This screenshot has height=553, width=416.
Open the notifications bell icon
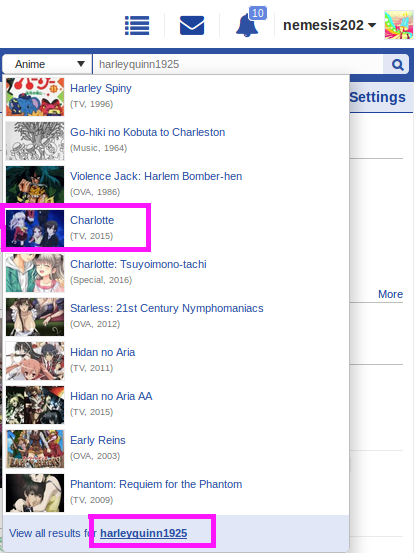coord(247,25)
